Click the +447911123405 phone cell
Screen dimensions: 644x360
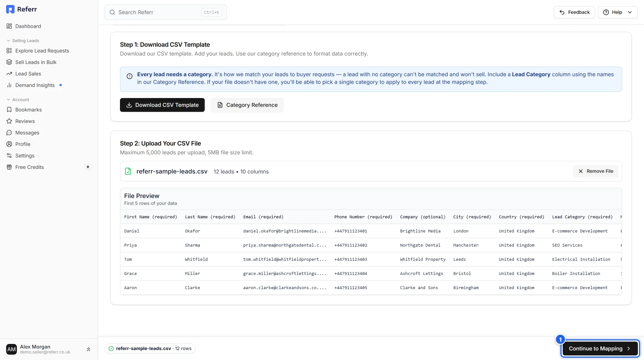(351, 288)
